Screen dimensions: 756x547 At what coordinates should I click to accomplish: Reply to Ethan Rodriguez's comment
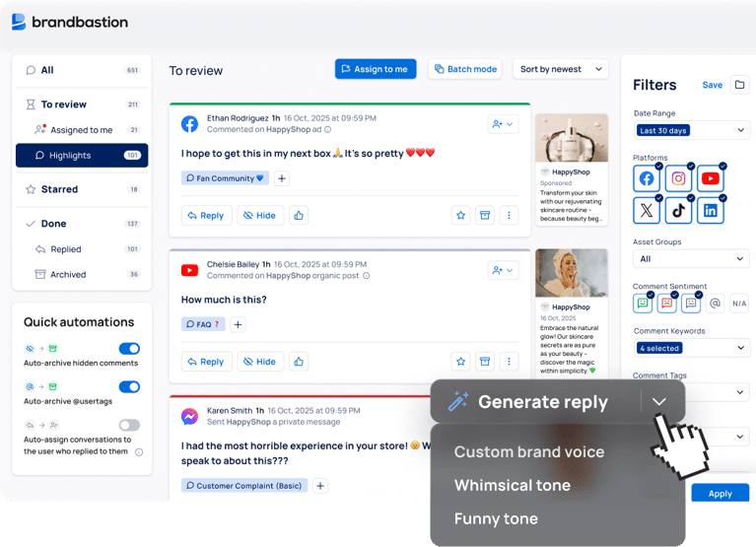click(x=206, y=216)
